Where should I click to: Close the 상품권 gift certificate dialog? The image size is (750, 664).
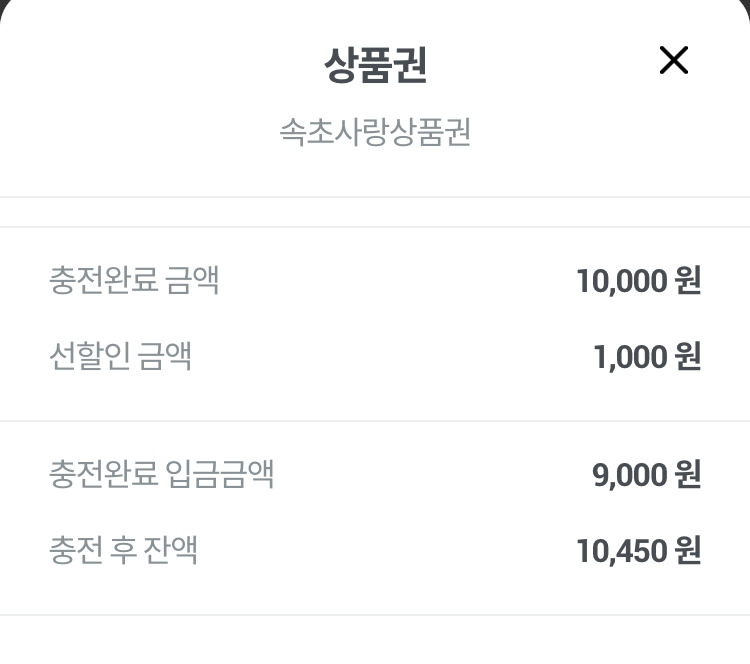tap(674, 61)
